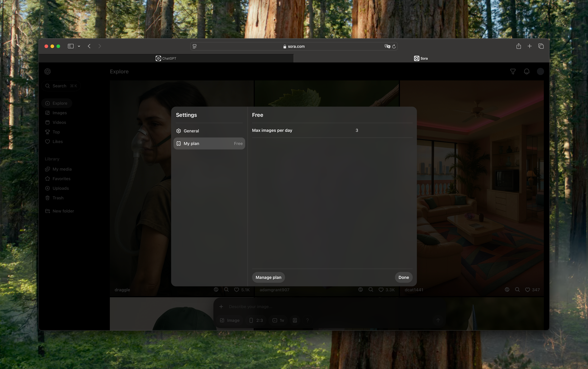Viewport: 588px width, 369px height.
Task: Open the 2:3 aspect ratio dropdown
Action: (x=256, y=320)
